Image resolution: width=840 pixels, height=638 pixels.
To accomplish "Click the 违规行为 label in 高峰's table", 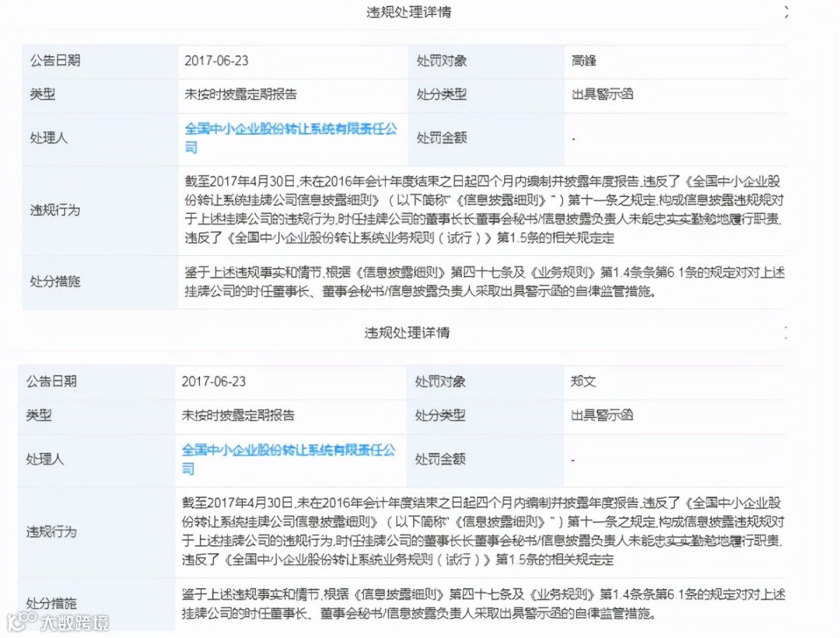I will 55,210.
